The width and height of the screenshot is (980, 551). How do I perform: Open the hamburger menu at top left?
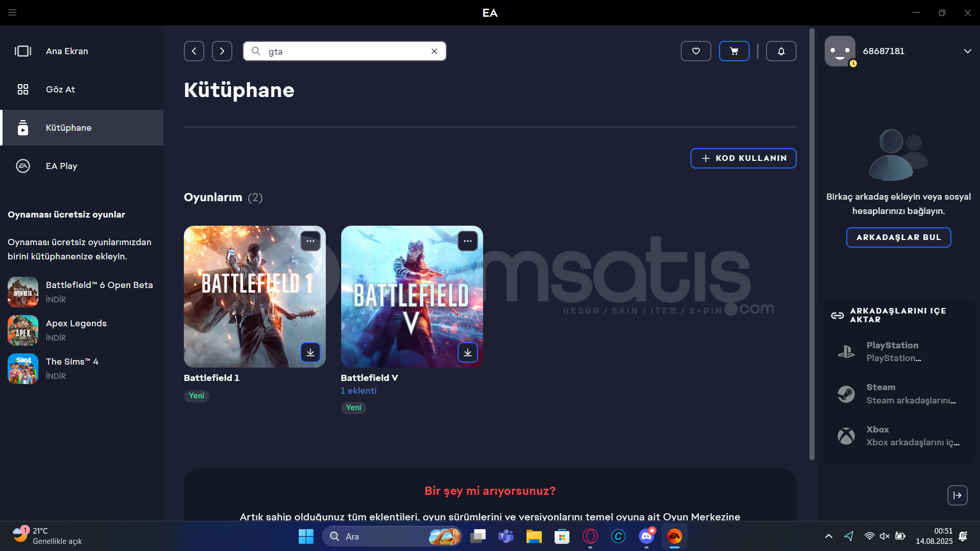13,13
